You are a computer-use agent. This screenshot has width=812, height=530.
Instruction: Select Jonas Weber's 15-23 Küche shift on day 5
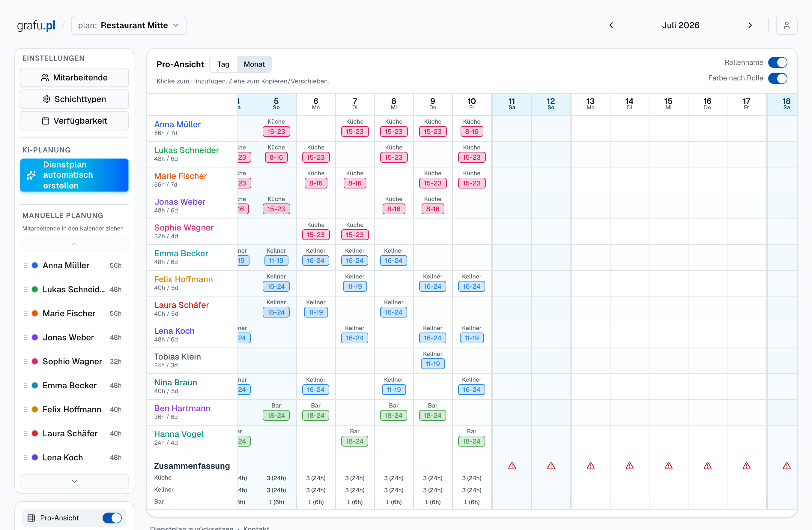tap(276, 209)
